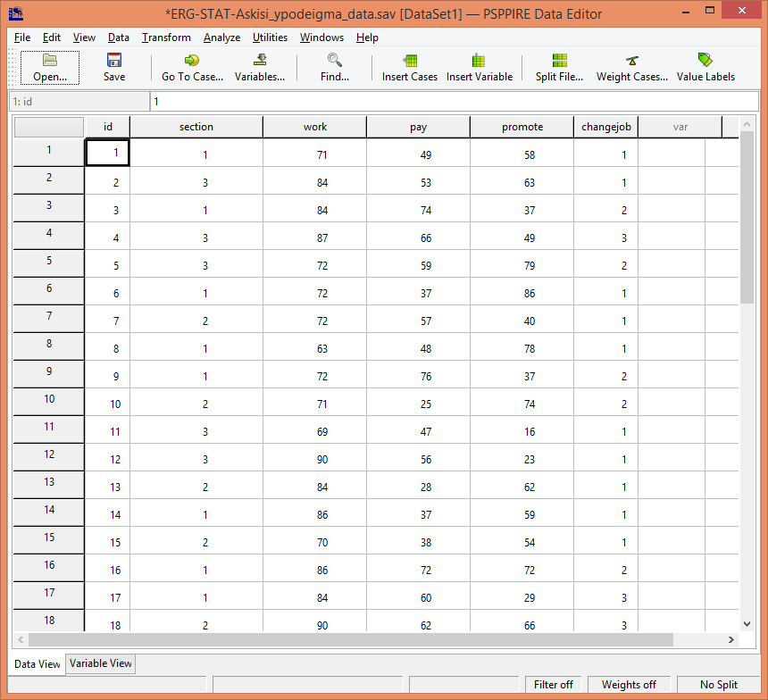
Task: Click the vertical scrollbar up arrow
Action: point(747,124)
